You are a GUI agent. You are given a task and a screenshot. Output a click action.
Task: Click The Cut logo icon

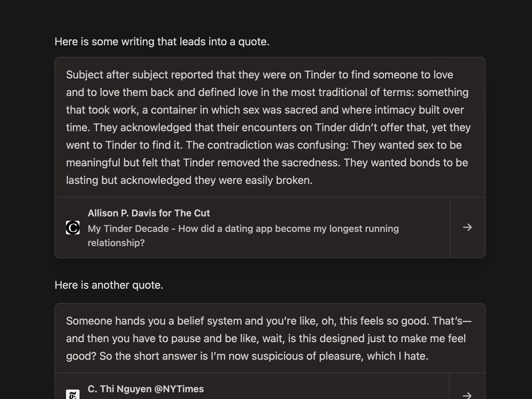[x=73, y=228]
